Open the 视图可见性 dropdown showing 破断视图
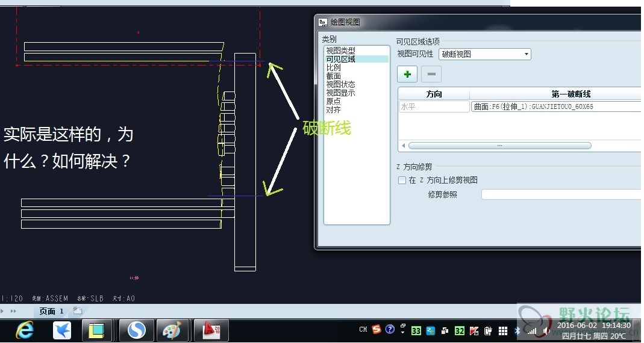The image size is (644, 343). tap(484, 54)
